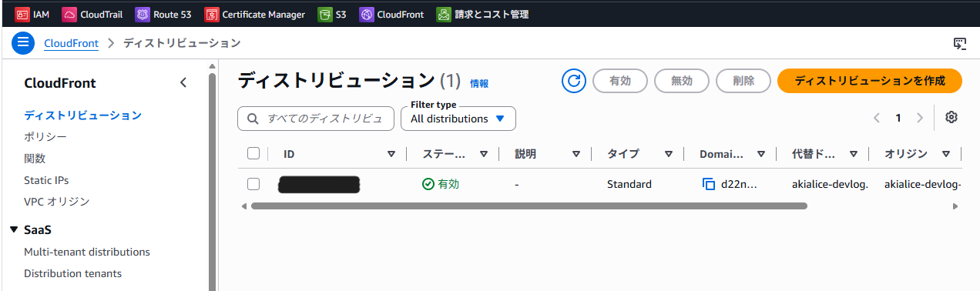
Task: Open the Filter type dropdown
Action: pos(458,119)
